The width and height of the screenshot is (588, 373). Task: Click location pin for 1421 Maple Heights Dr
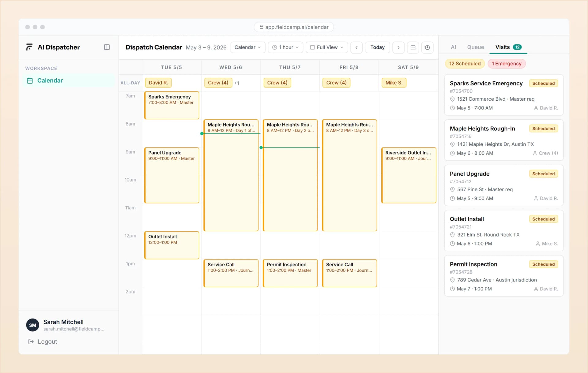pos(452,144)
